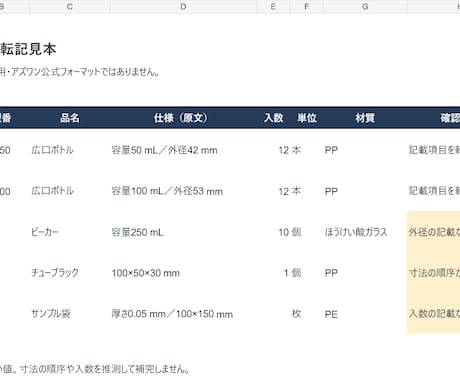Select column E header
Screen dimensions: 460x380
click(273, 6)
